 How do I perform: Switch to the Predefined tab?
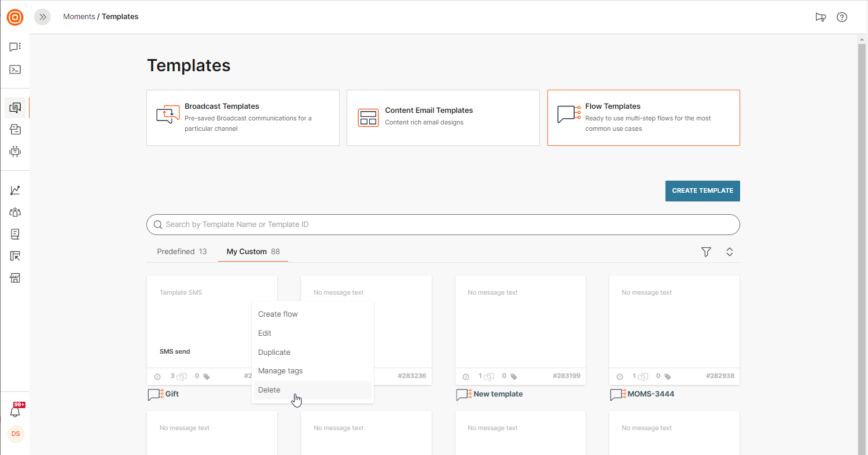[182, 252]
